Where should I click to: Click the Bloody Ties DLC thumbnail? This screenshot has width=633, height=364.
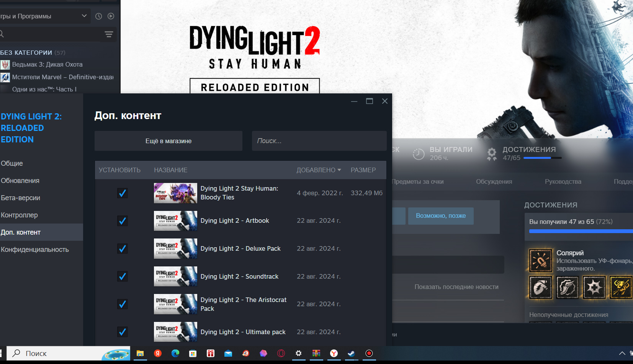pos(175,193)
